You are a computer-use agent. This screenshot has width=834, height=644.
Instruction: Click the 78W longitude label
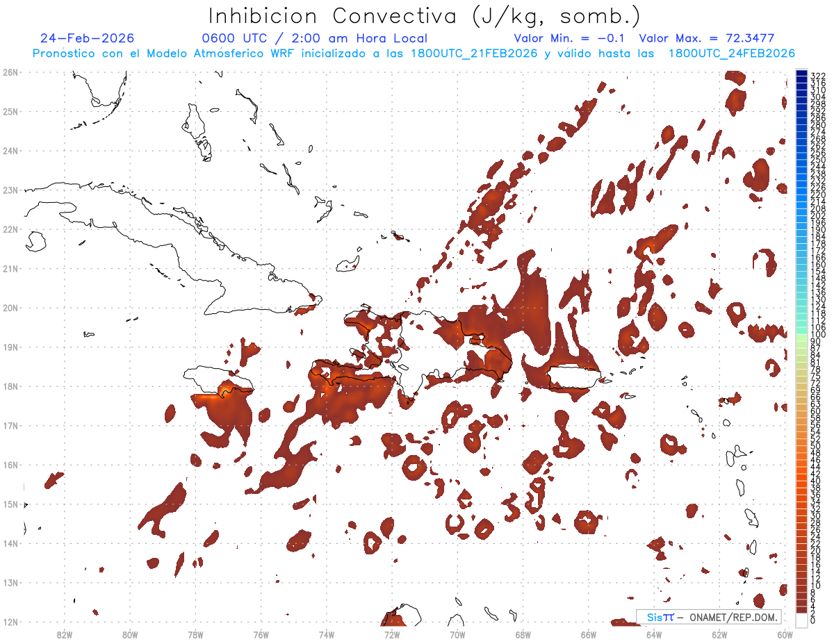click(x=195, y=634)
